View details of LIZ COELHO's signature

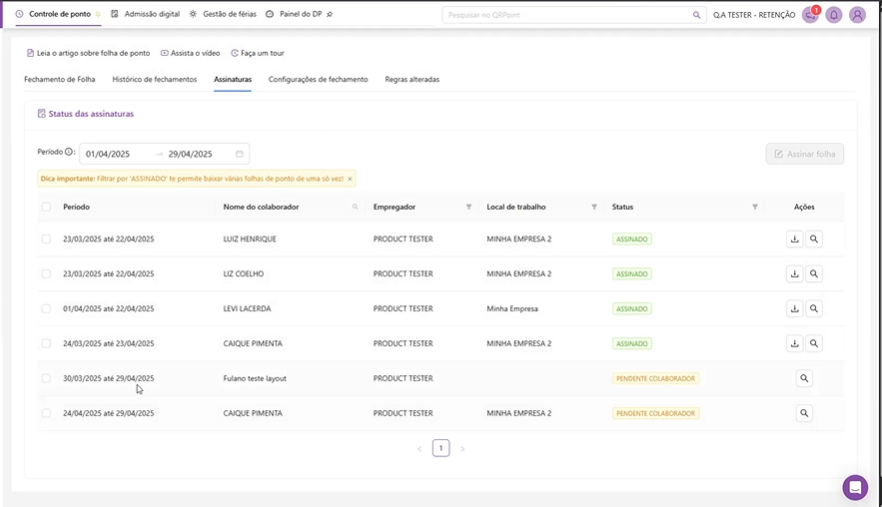point(814,274)
